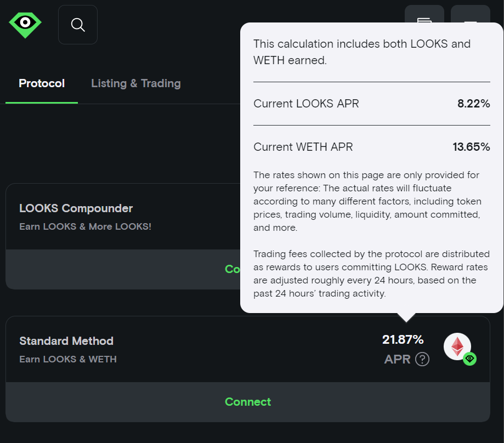
Task: Click the Current LOOKS APR label in the tooltip
Action: 306,104
